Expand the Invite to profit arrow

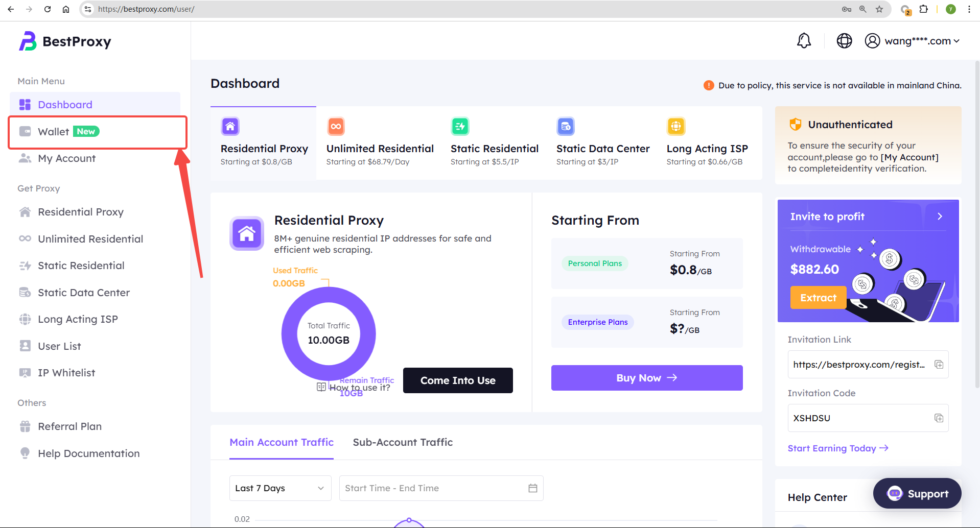tap(940, 217)
